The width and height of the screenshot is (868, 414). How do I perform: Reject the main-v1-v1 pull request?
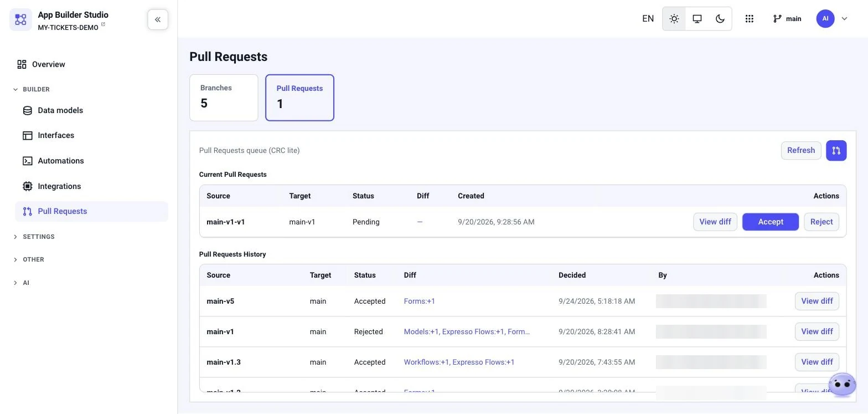(x=821, y=222)
